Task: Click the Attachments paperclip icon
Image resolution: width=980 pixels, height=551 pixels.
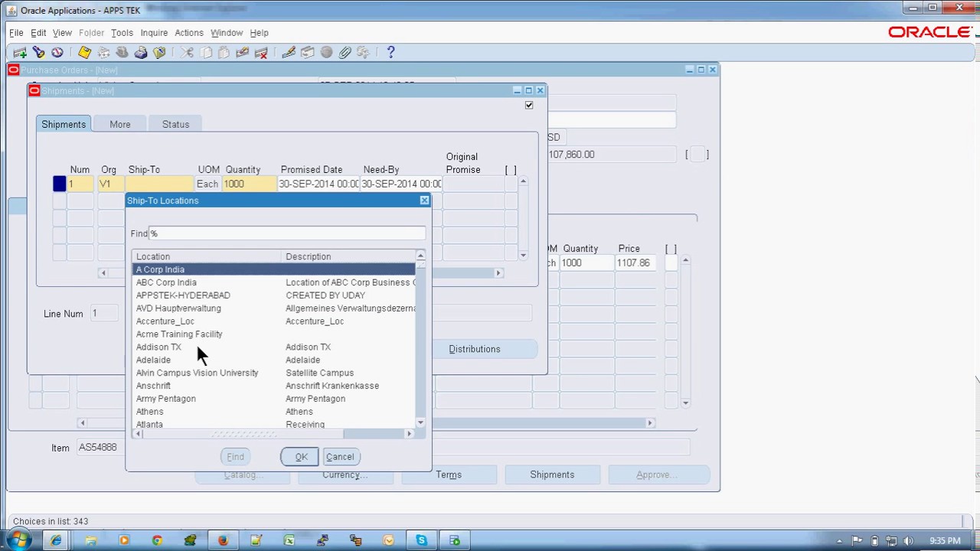Action: [x=345, y=52]
